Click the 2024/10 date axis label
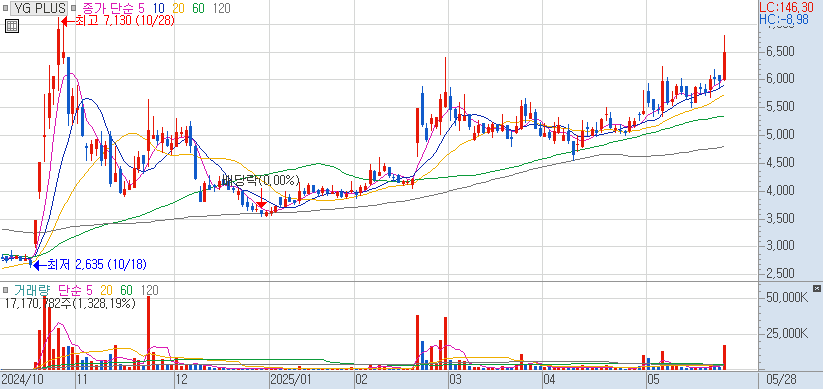The image size is (823, 389). click(22, 380)
